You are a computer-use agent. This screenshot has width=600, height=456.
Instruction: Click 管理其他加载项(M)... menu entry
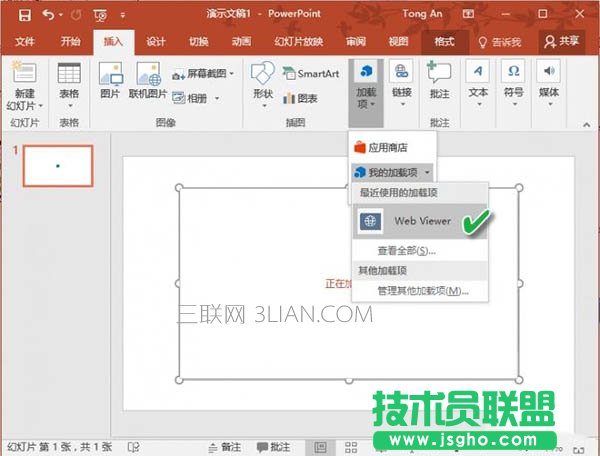point(423,291)
